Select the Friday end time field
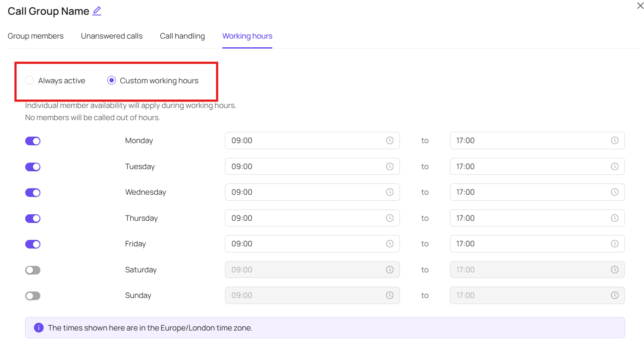This screenshot has height=350, width=644. pyautogui.click(x=537, y=244)
